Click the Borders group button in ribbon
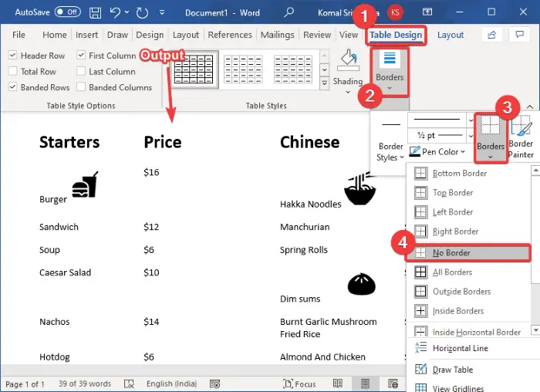The width and height of the screenshot is (540, 392). click(390, 72)
